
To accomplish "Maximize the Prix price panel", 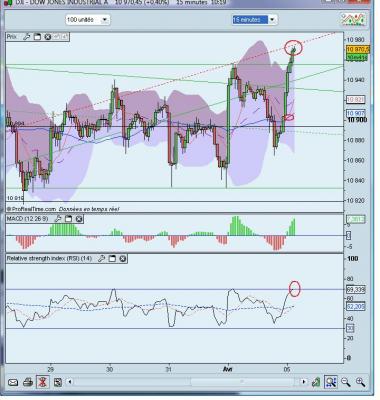I will (x=37, y=37).
